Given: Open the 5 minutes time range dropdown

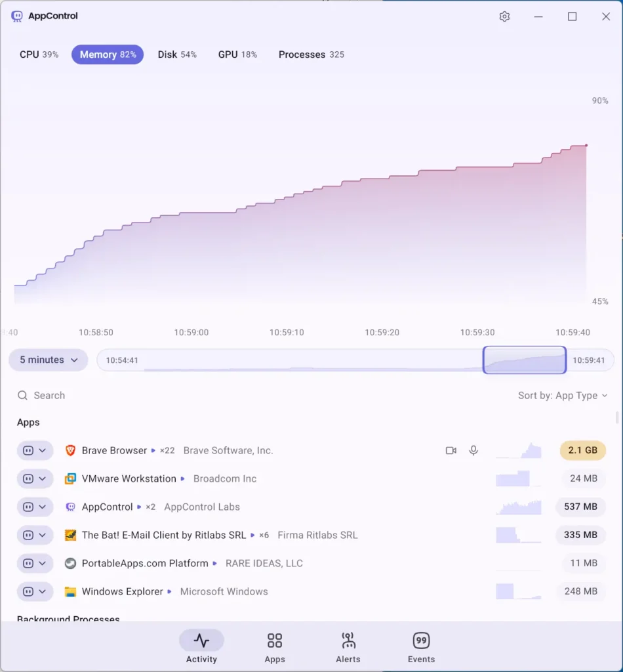Looking at the screenshot, I should point(47,360).
